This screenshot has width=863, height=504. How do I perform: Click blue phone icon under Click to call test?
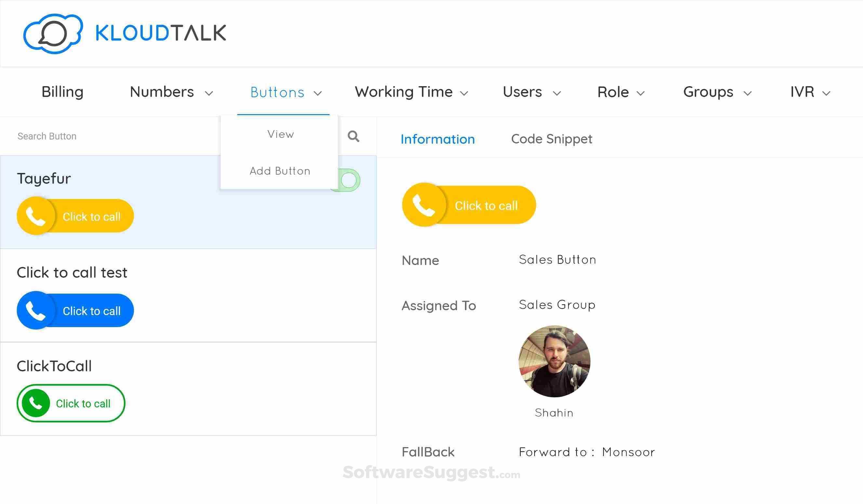[36, 310]
